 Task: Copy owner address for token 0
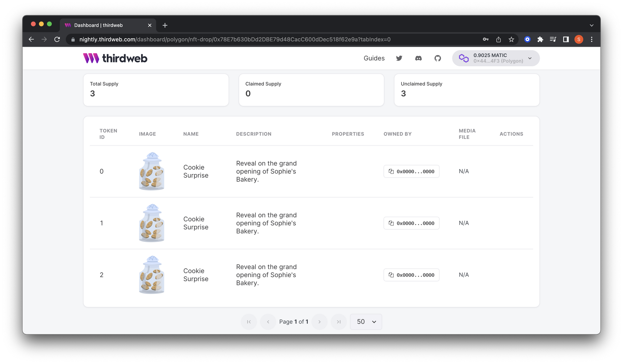click(411, 171)
